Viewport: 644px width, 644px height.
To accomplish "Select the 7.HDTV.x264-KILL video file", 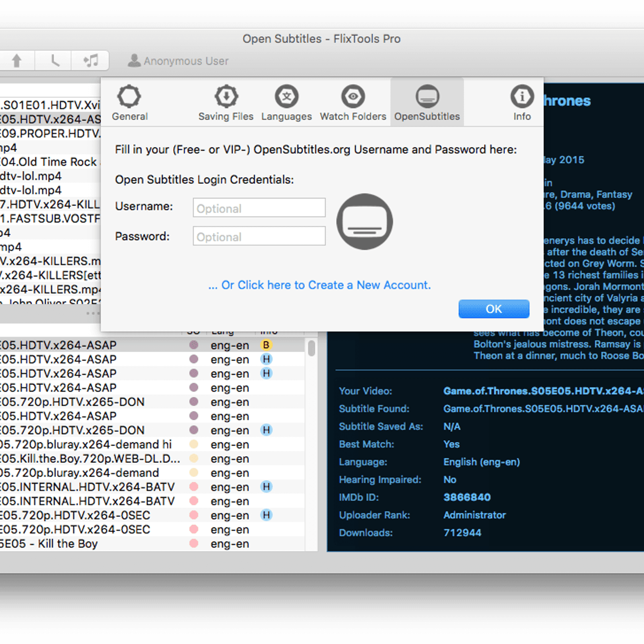I will (x=50, y=204).
